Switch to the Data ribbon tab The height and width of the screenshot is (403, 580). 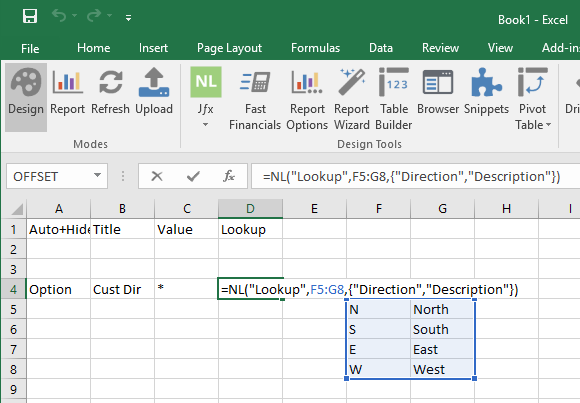coord(381,48)
